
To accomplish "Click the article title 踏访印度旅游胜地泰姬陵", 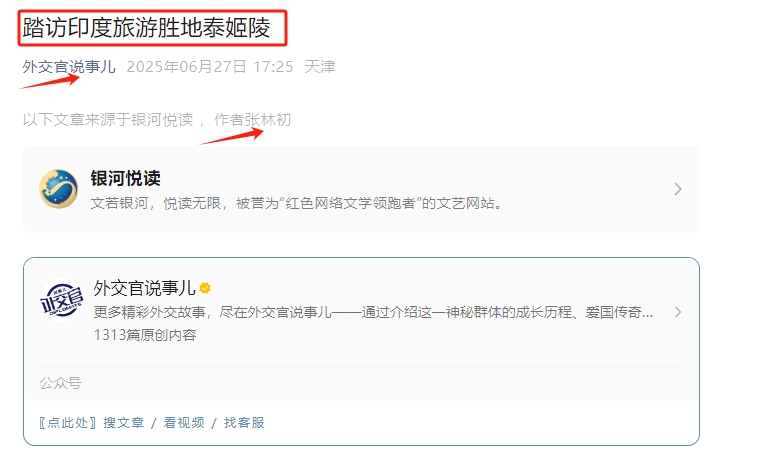I will (x=146, y=28).
